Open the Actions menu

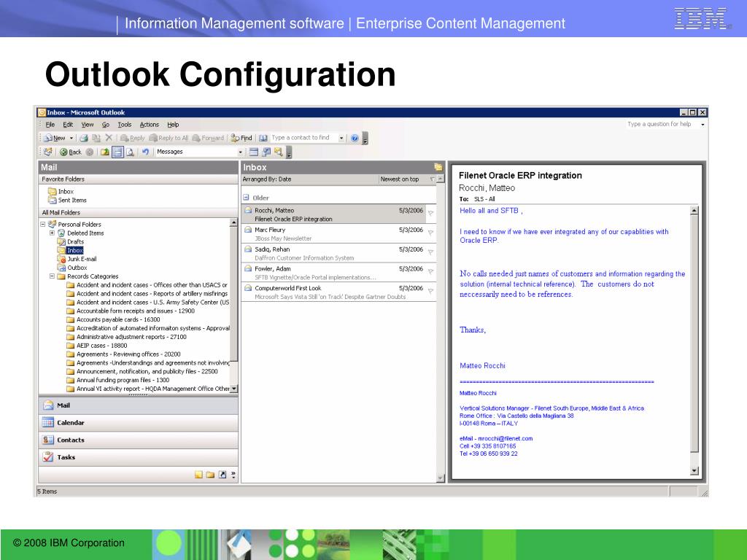[x=149, y=125]
